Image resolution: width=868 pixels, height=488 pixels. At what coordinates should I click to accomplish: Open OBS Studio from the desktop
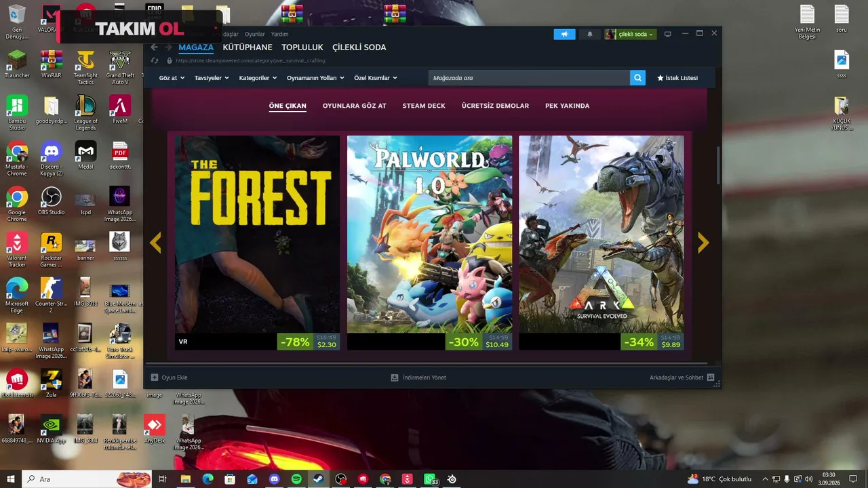coord(51,201)
